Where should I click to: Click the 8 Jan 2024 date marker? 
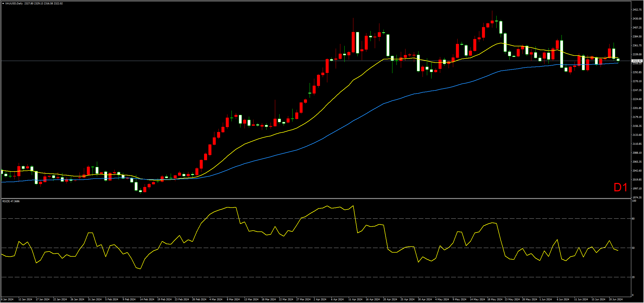click(7, 299)
